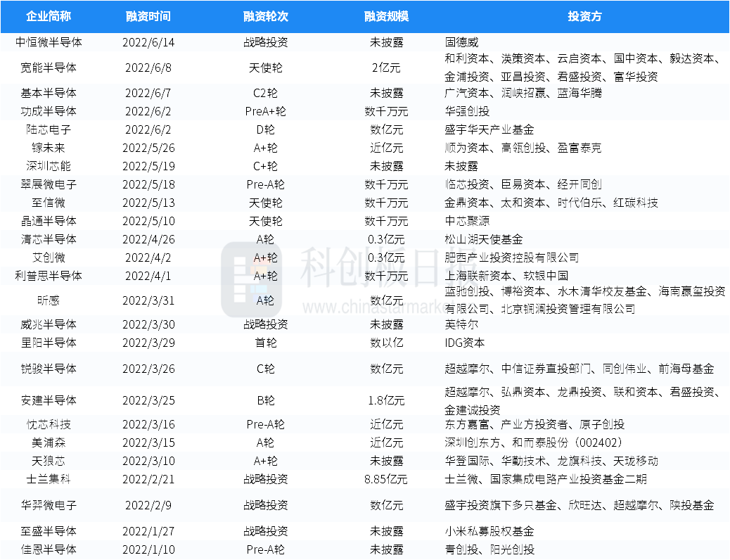
Task: Select the 士兰集科 company cell
Action: 49,479
